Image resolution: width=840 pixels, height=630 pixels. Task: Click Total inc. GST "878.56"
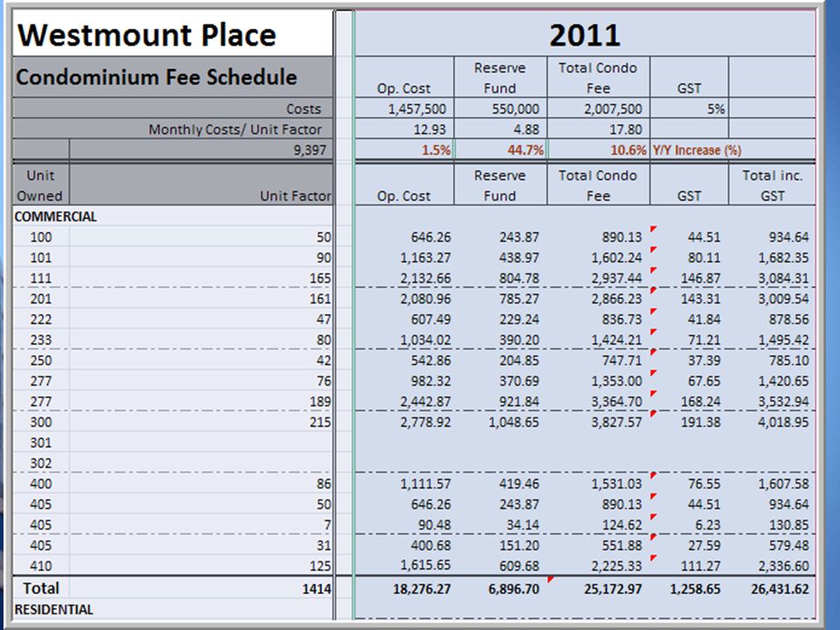click(788, 320)
